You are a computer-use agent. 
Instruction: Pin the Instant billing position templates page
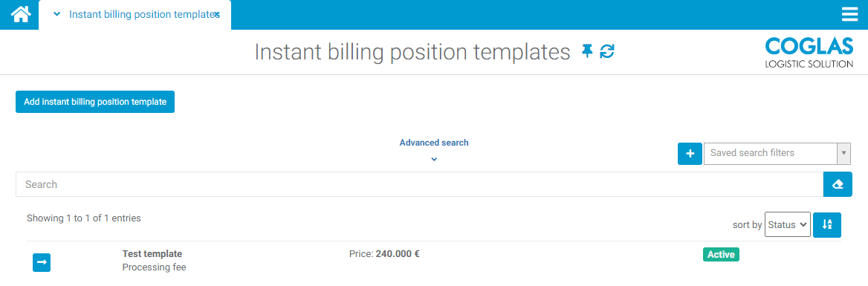(587, 51)
